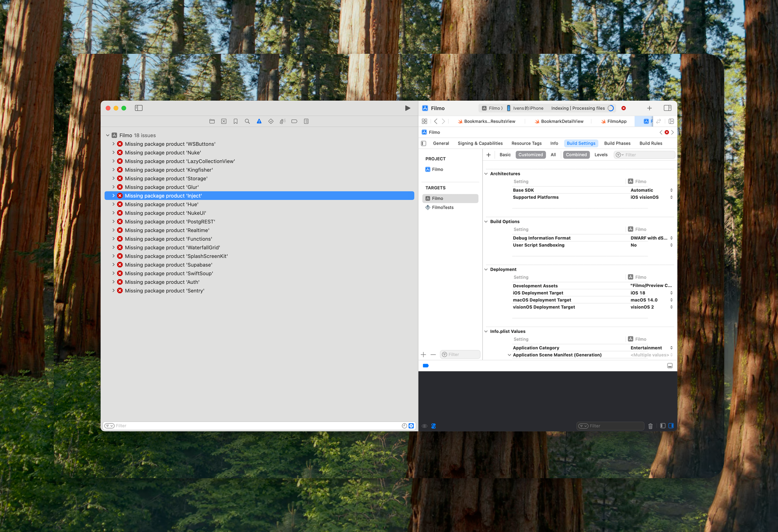Click the build settings Filter field

(648, 155)
